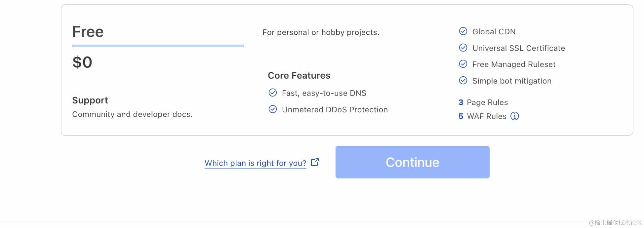Click the "5 WAF Rules" text
644x228 pixels.
(482, 116)
